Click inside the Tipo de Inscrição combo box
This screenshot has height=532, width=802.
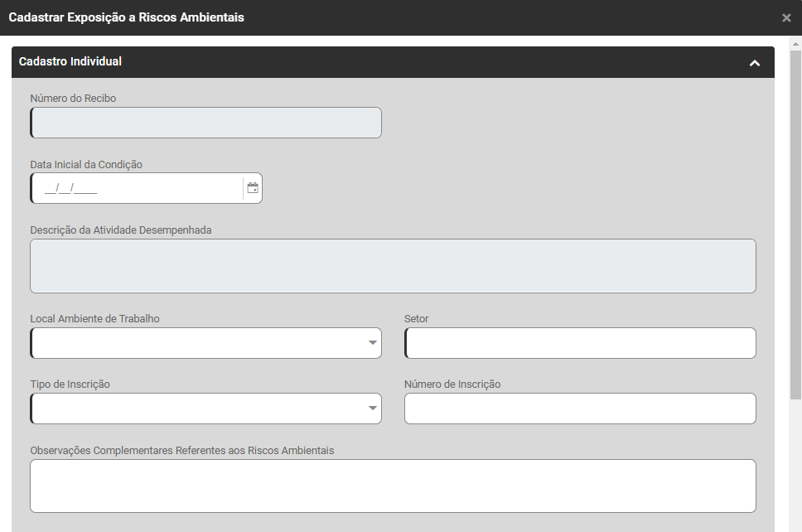point(197,409)
